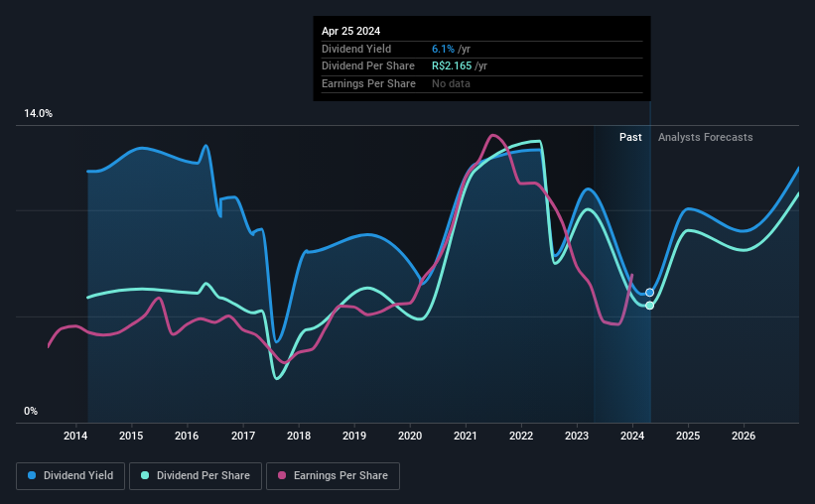This screenshot has width=815, height=504.
Task: Click the 2026 x-axis label
Action: (744, 436)
